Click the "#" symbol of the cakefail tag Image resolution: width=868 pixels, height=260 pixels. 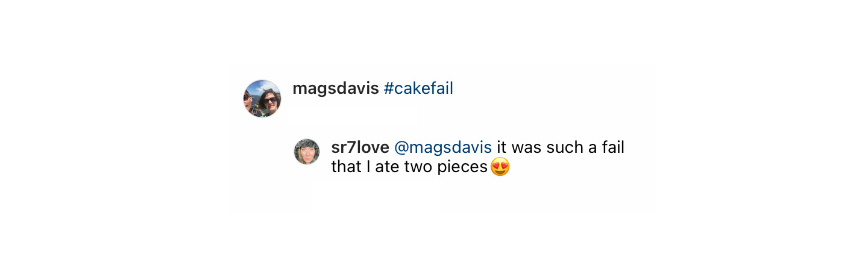pos(389,88)
